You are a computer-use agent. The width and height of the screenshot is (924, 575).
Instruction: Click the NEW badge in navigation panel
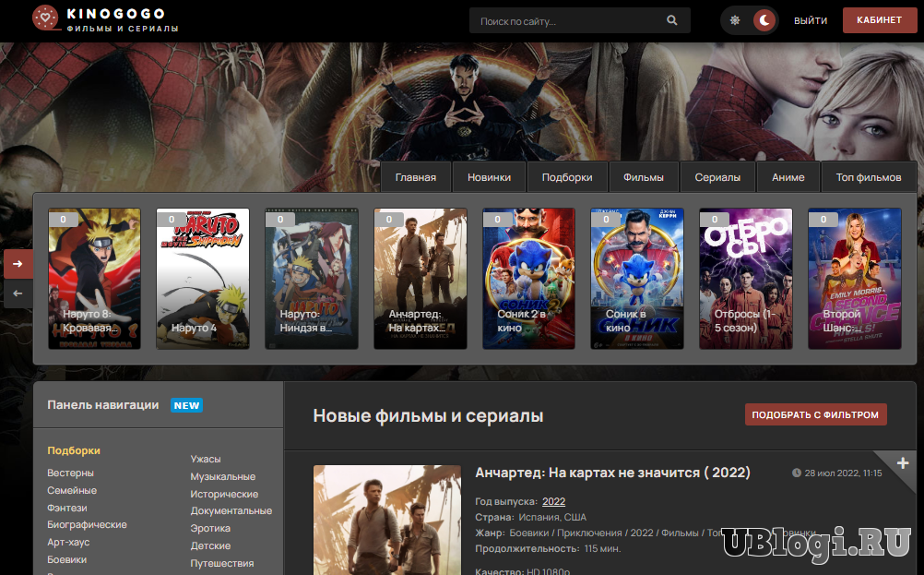coord(186,405)
